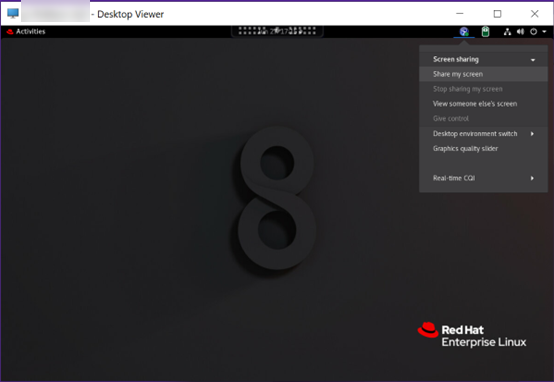Open the Activities overview

(30, 31)
